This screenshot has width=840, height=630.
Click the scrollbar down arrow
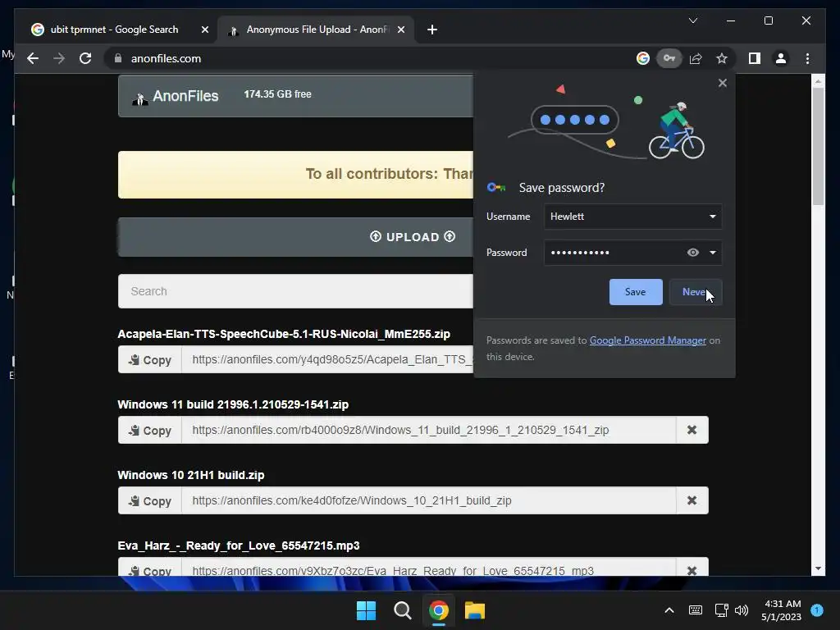818,568
